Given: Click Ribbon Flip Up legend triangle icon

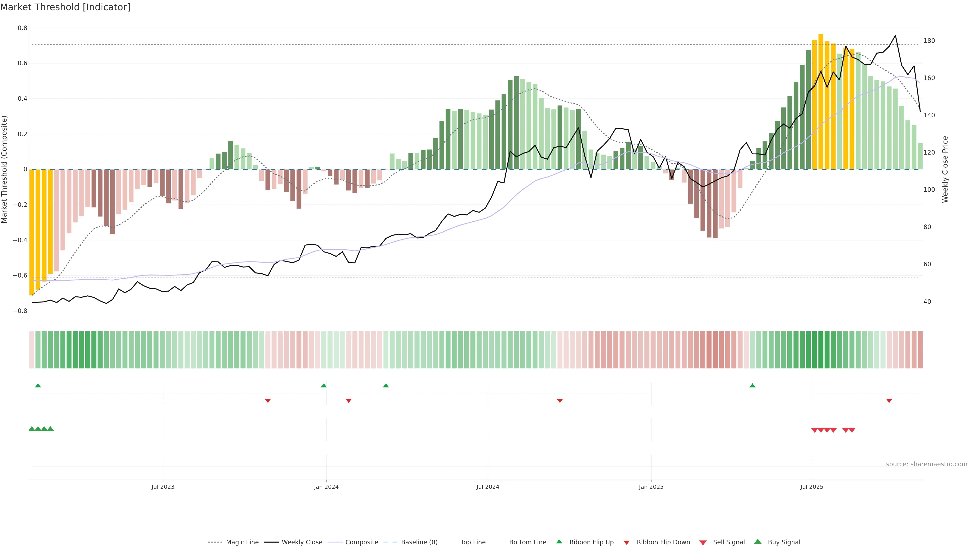Looking at the screenshot, I should click(559, 542).
